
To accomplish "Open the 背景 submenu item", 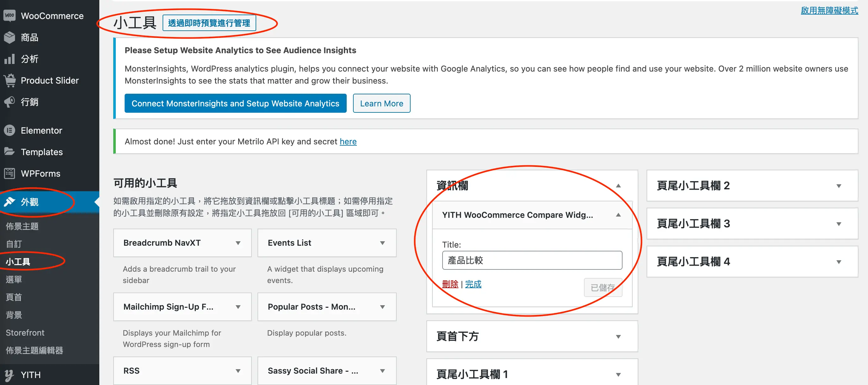I will click(x=14, y=315).
